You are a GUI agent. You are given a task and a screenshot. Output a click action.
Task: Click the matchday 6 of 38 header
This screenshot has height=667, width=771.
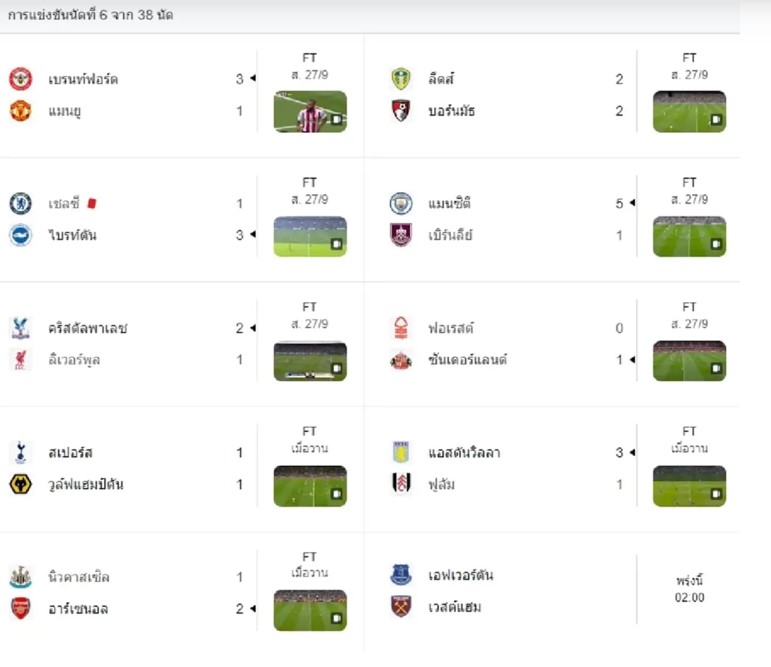pyautogui.click(x=90, y=15)
